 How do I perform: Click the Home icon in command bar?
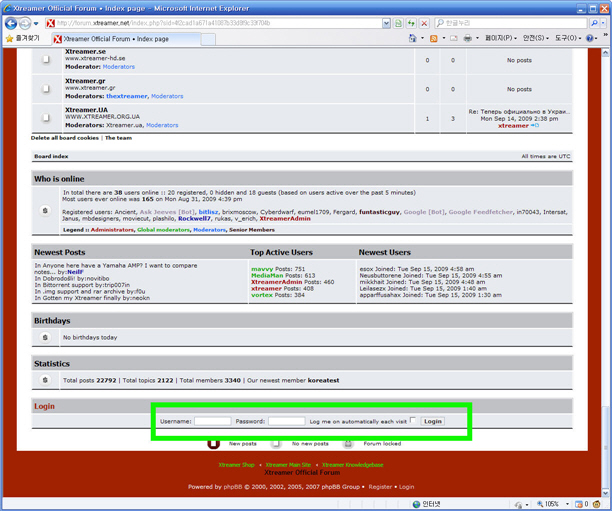[412, 38]
